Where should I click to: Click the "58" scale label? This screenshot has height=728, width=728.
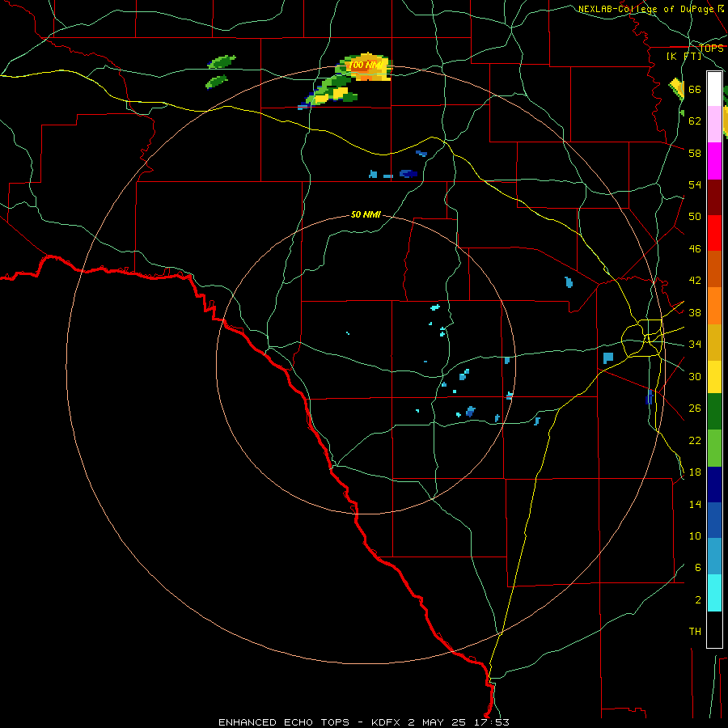[695, 153]
